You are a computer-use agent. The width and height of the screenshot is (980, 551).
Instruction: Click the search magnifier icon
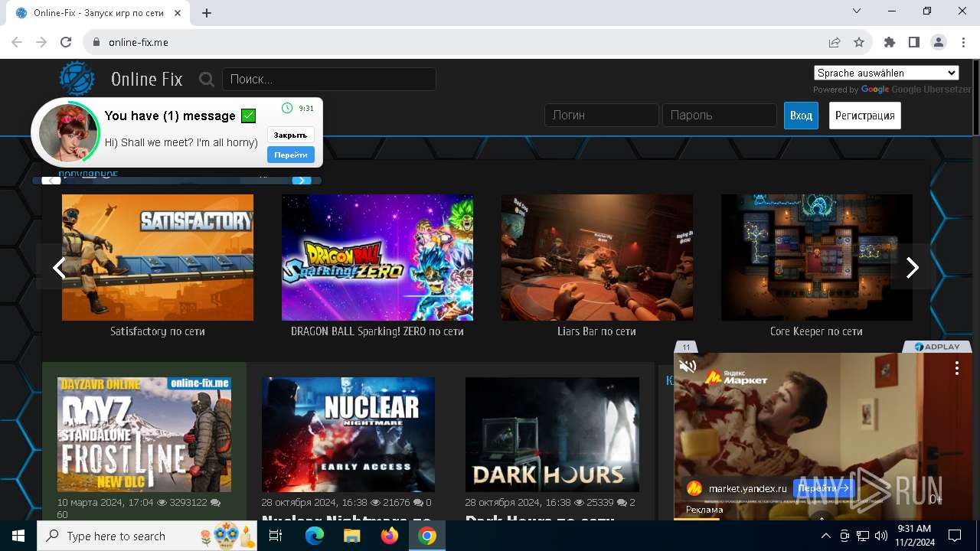207,79
